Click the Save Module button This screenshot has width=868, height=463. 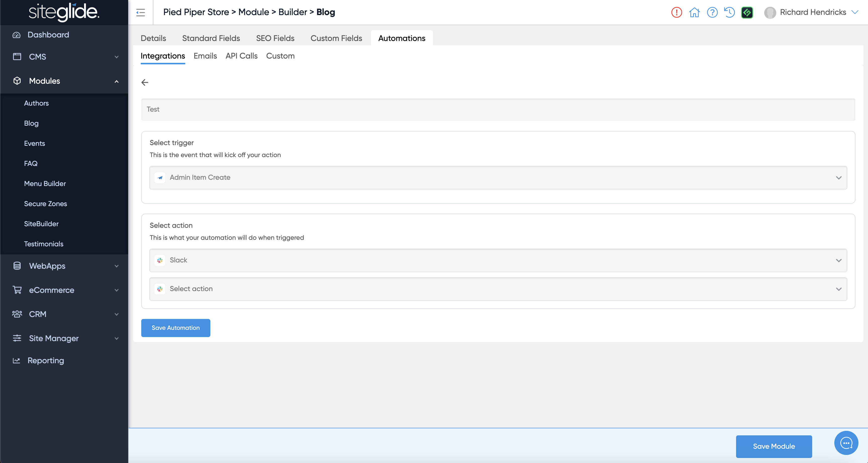point(774,446)
